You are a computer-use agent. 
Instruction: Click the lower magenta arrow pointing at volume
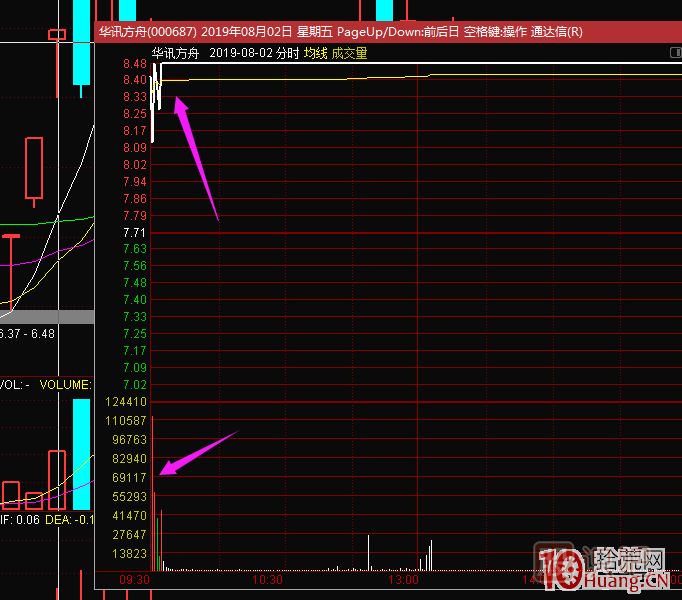click(198, 450)
